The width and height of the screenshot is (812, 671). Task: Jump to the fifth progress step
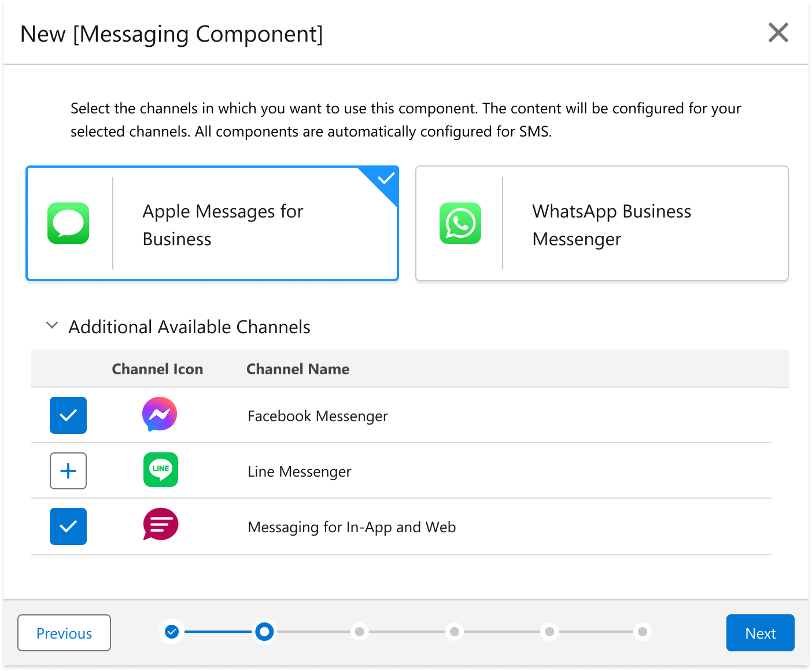[549, 632]
